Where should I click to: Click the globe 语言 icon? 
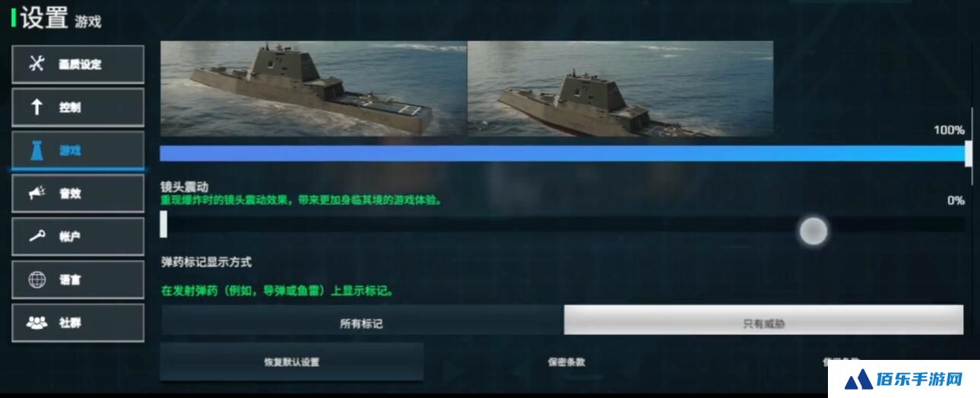[x=37, y=279]
